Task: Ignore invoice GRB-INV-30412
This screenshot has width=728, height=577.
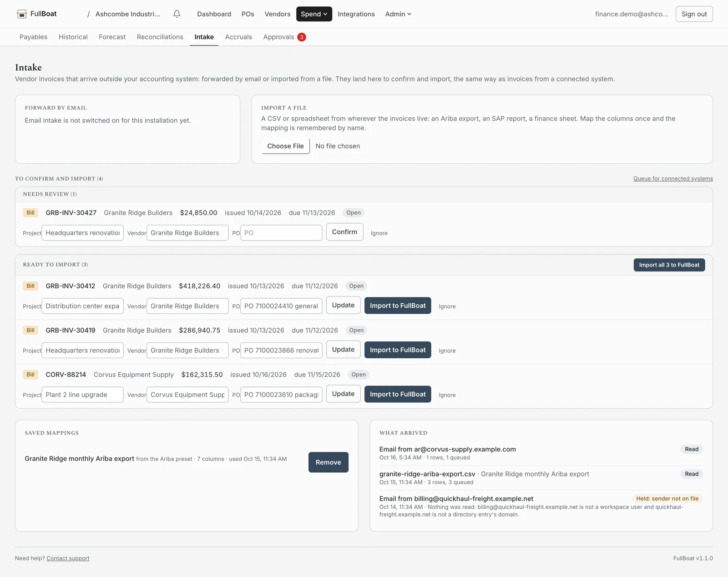Action: click(447, 306)
